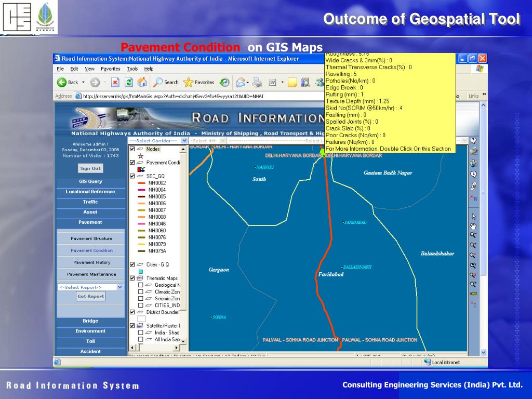Open the Pavement Maintenance page
The width and height of the screenshot is (532, 399).
point(91,274)
